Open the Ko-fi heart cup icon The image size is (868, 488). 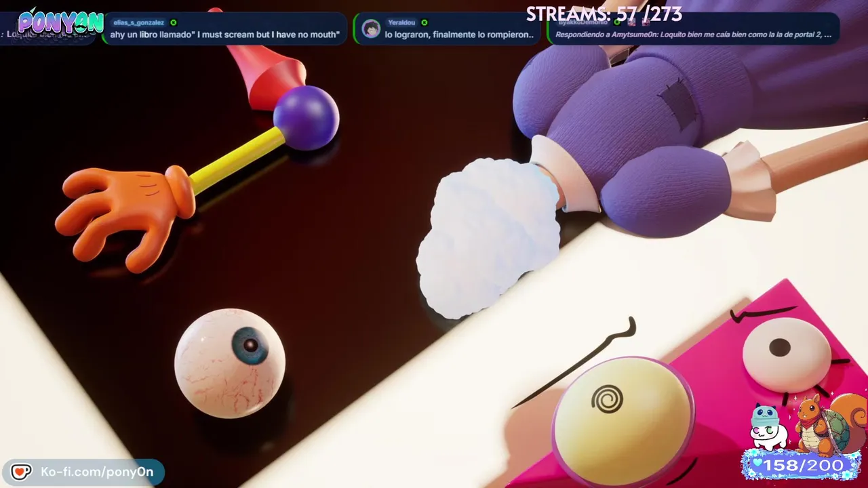(21, 472)
